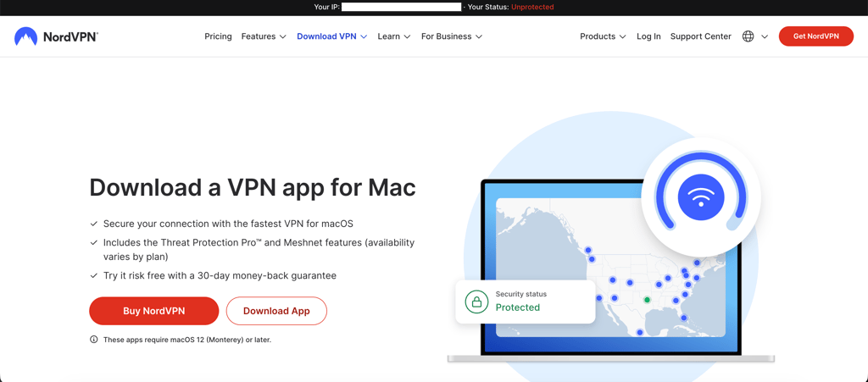Click the "Download a VPN app for Mac" heading

click(x=253, y=188)
